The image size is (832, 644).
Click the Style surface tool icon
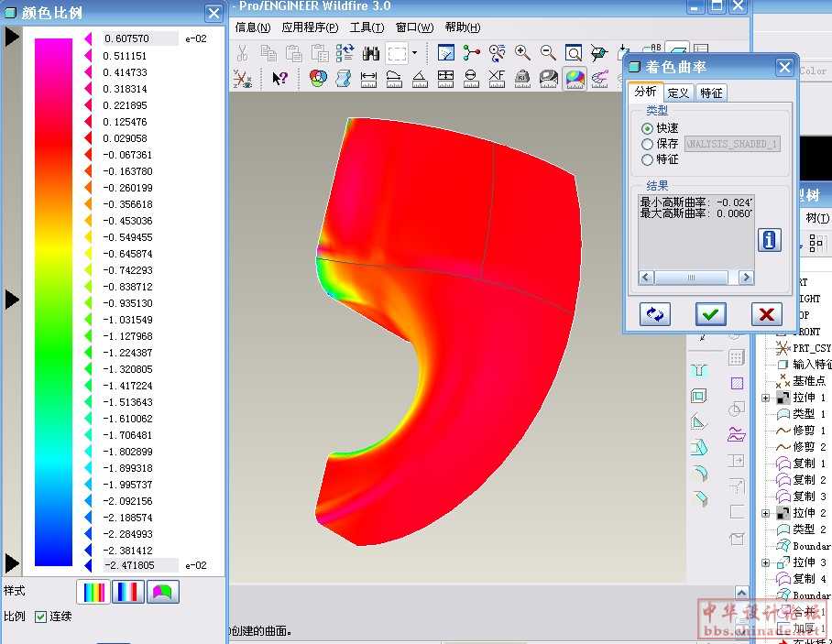[737, 434]
